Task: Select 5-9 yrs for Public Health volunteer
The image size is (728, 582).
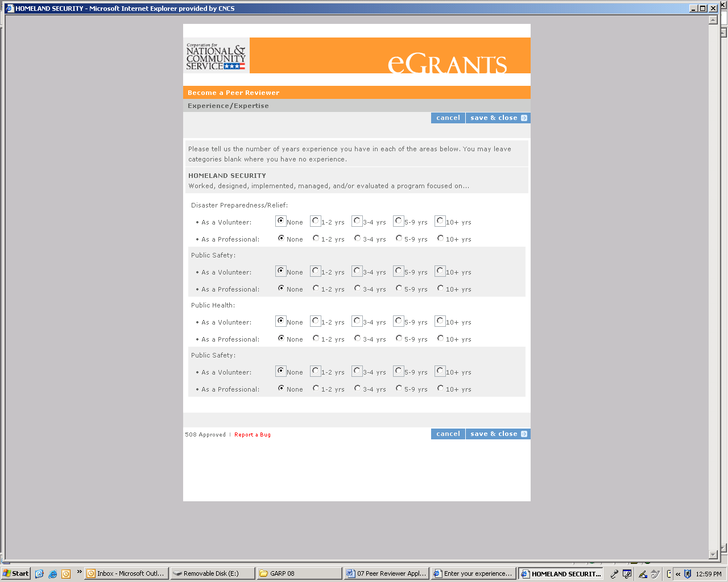Action: [x=399, y=321]
